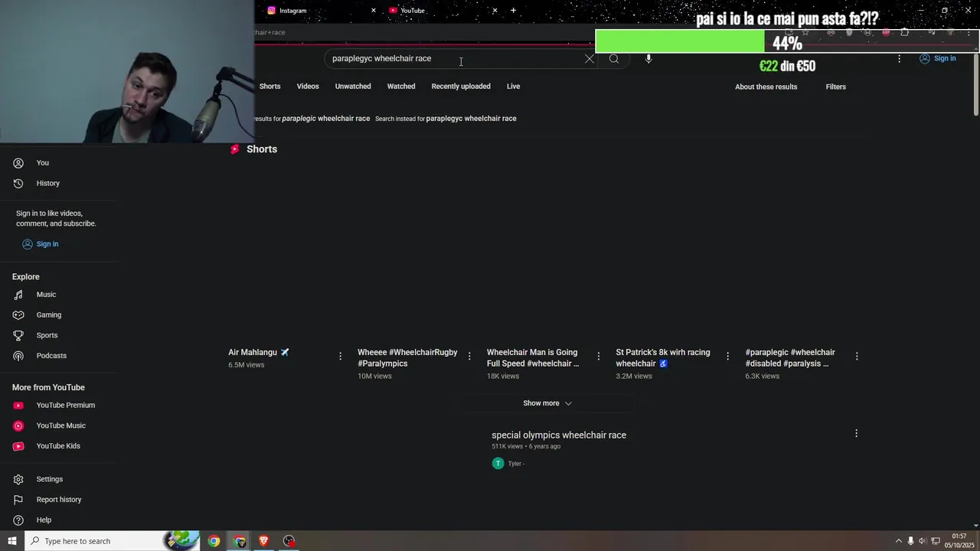Open options for Wheelchair Man Full Speed short
The height and width of the screenshot is (551, 980).
pos(599,356)
